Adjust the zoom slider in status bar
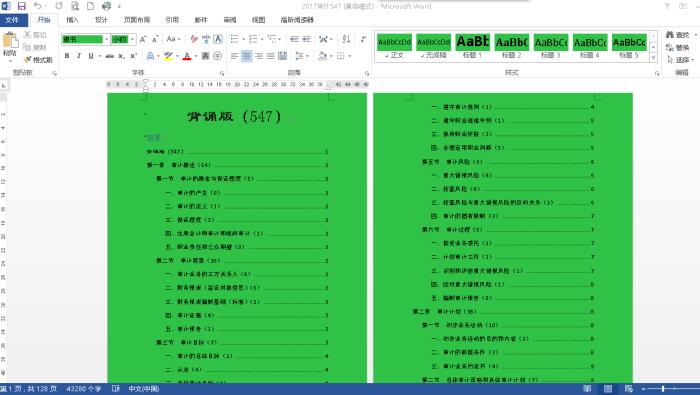Image resolution: width=700 pixels, height=395 pixels. (x=663, y=389)
